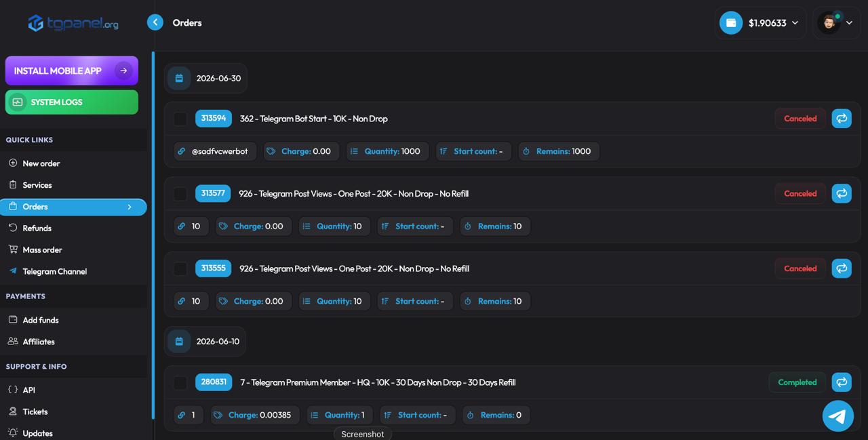Click the 926 Telegram Post Views title of order 313555
This screenshot has width=868, height=440.
click(x=354, y=268)
